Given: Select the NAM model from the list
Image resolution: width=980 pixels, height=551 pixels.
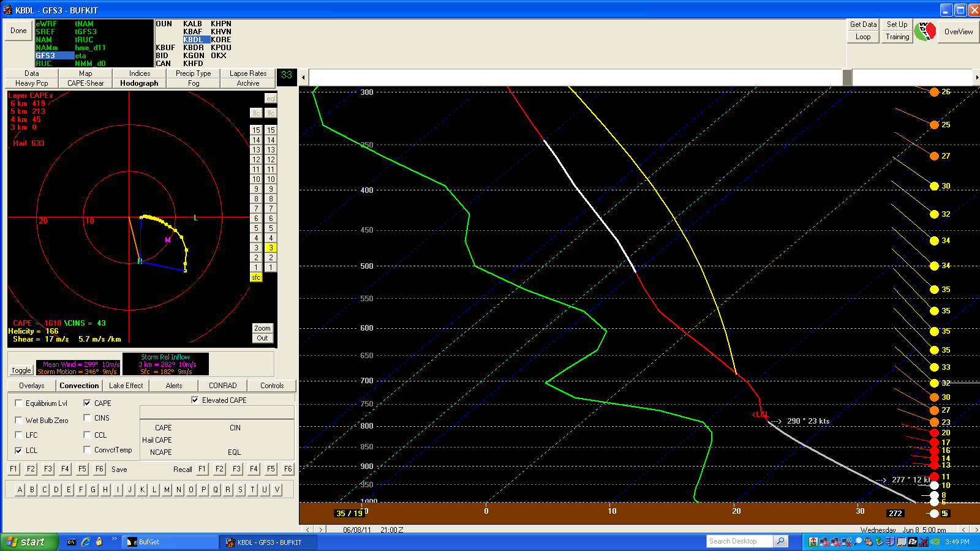Looking at the screenshot, I should (43, 40).
